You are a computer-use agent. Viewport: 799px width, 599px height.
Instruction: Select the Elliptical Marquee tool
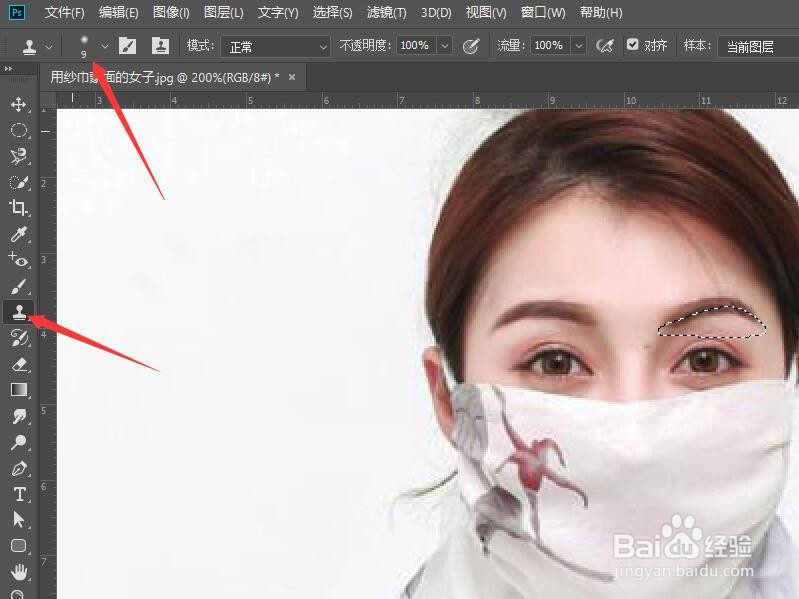[x=19, y=130]
